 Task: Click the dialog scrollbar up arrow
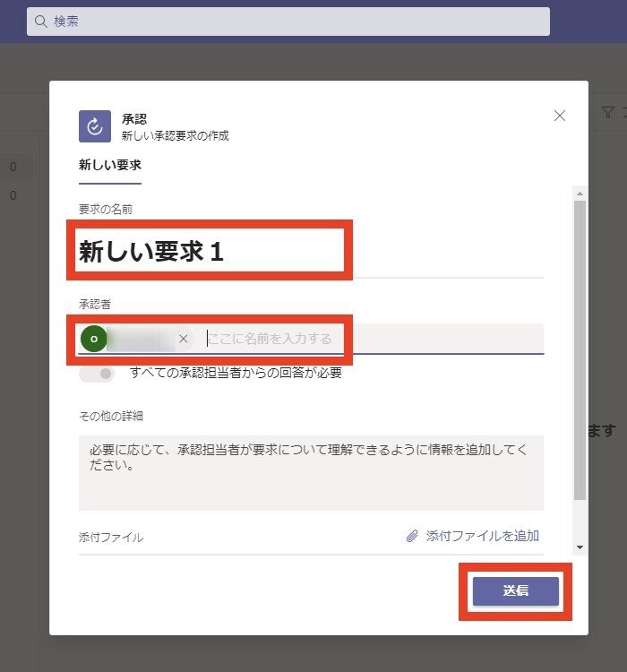click(580, 194)
